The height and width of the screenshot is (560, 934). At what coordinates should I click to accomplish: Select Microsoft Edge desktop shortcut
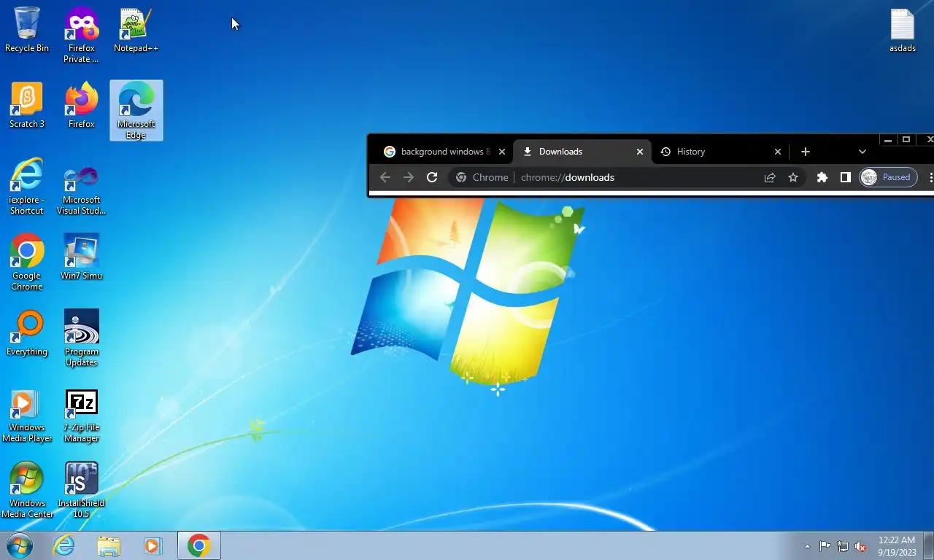pyautogui.click(x=136, y=111)
